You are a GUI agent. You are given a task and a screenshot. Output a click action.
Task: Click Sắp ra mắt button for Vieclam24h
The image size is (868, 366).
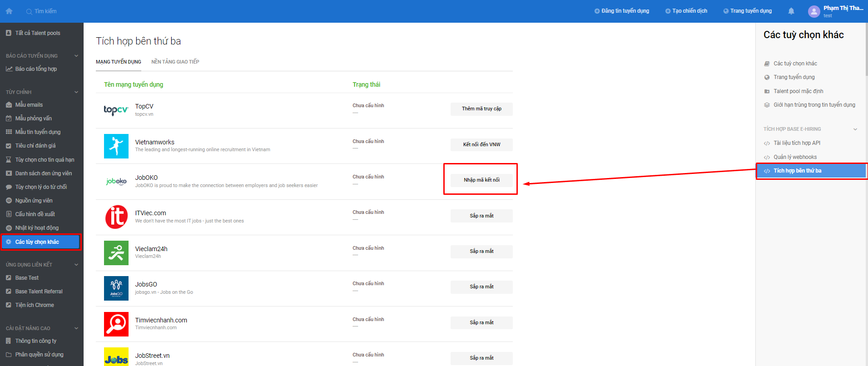481,252
